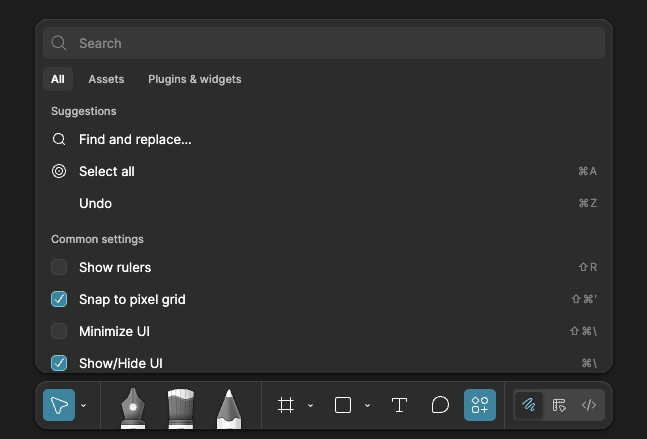Image resolution: width=647 pixels, height=439 pixels.
Task: Click the Minimize UI label text
Action: tap(114, 331)
